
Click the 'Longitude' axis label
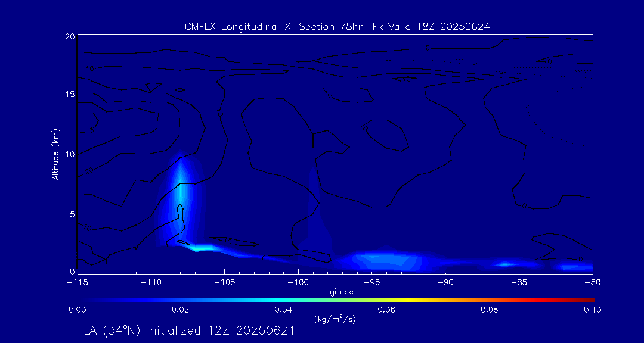click(x=335, y=292)
